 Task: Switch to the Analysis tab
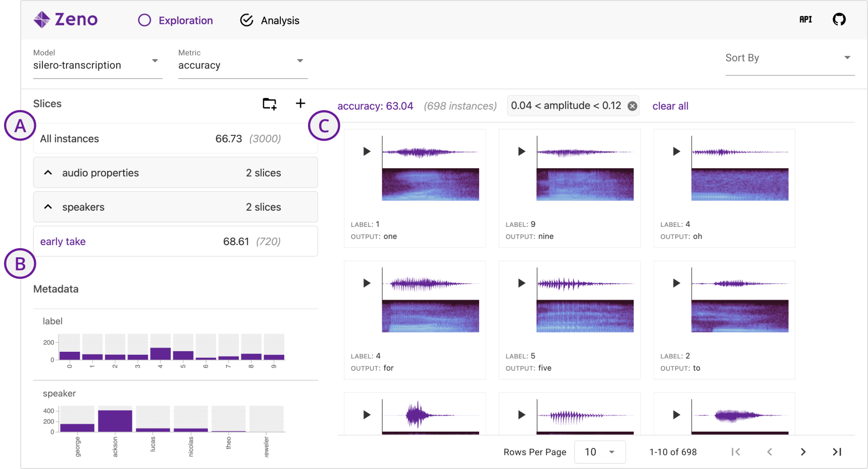coord(270,20)
